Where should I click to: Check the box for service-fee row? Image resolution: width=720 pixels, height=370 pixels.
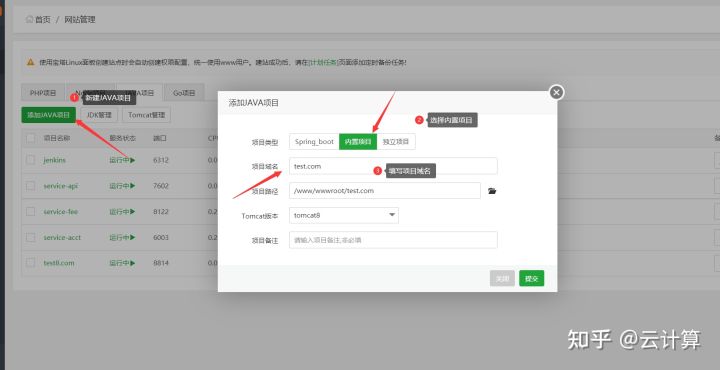[30, 212]
